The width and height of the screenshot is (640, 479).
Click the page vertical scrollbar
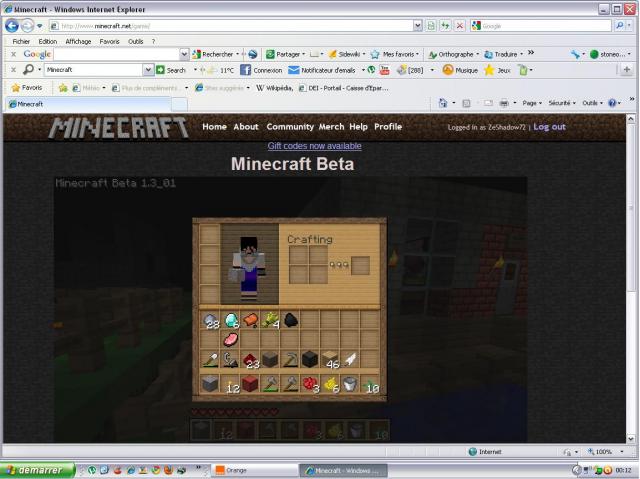631,278
